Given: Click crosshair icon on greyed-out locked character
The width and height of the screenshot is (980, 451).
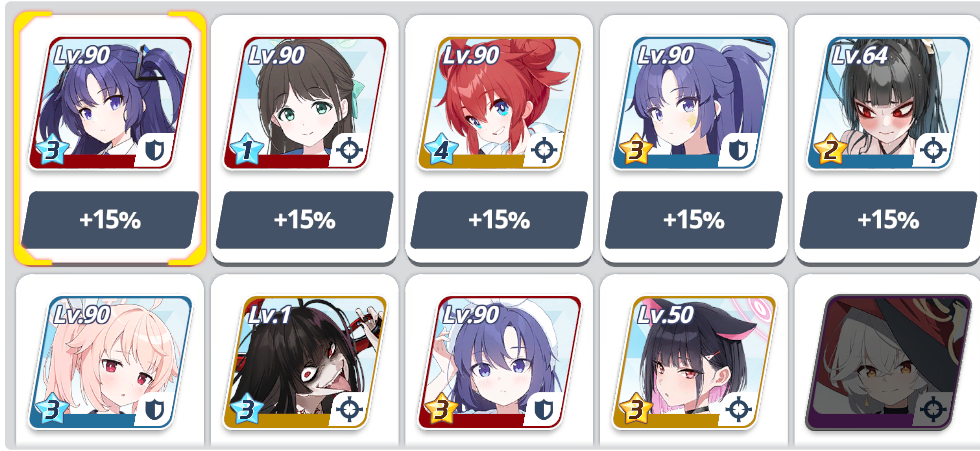Looking at the screenshot, I should coord(932,409).
